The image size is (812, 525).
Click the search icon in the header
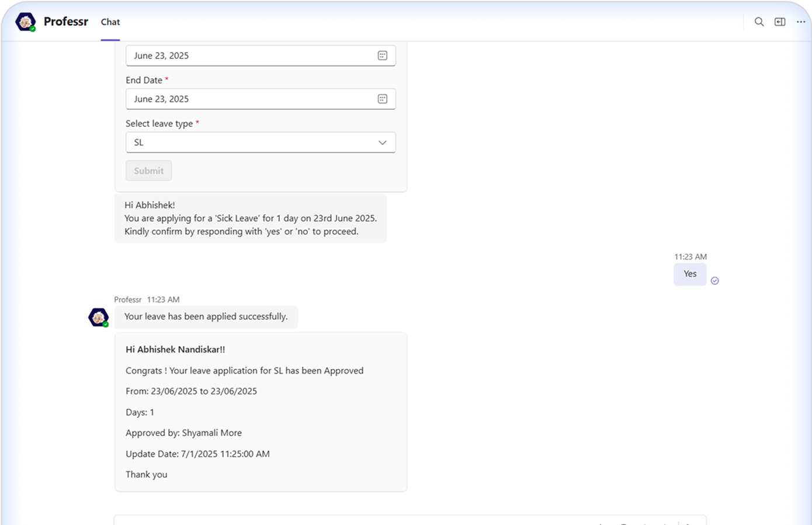pyautogui.click(x=759, y=22)
